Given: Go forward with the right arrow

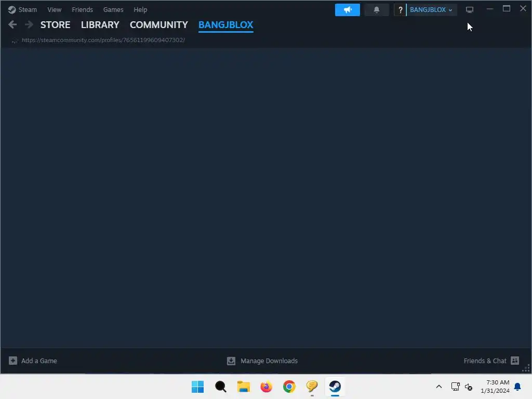Looking at the screenshot, I should 29,25.
